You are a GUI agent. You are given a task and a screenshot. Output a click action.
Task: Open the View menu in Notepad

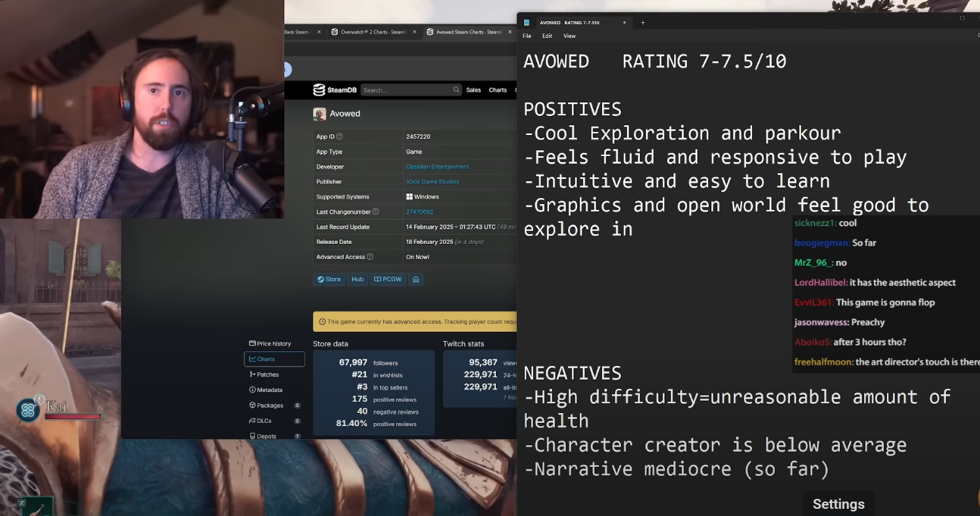(x=569, y=36)
